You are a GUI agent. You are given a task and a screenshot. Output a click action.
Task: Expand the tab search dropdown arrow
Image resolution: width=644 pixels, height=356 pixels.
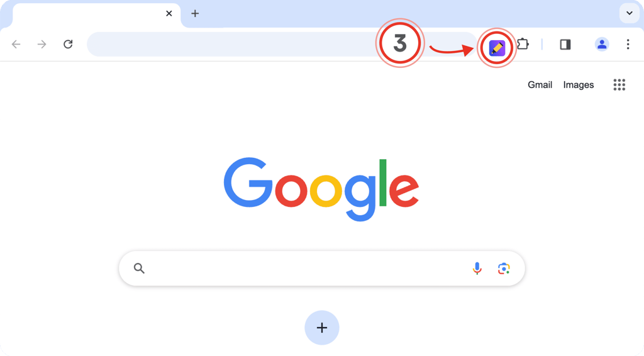click(x=629, y=13)
